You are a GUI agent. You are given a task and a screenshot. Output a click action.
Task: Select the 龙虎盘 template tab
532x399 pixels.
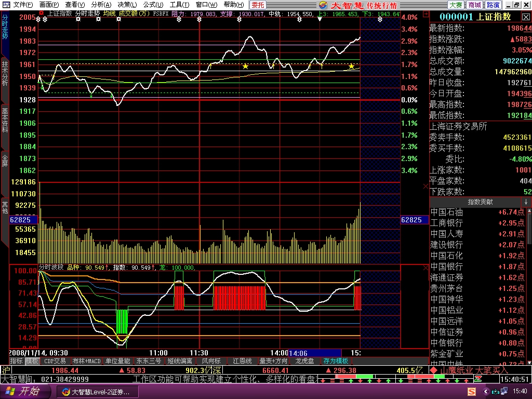(304, 361)
